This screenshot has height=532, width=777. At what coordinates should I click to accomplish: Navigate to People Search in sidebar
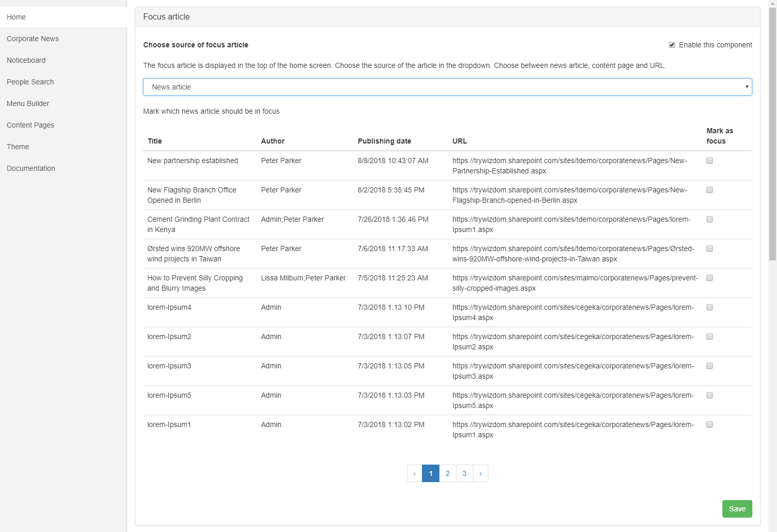[x=30, y=82]
